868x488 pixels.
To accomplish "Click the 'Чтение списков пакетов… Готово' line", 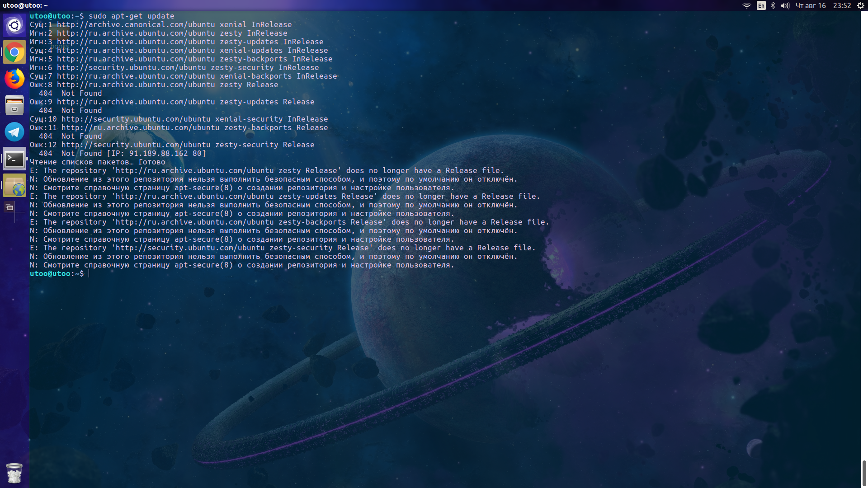I will tap(98, 162).
